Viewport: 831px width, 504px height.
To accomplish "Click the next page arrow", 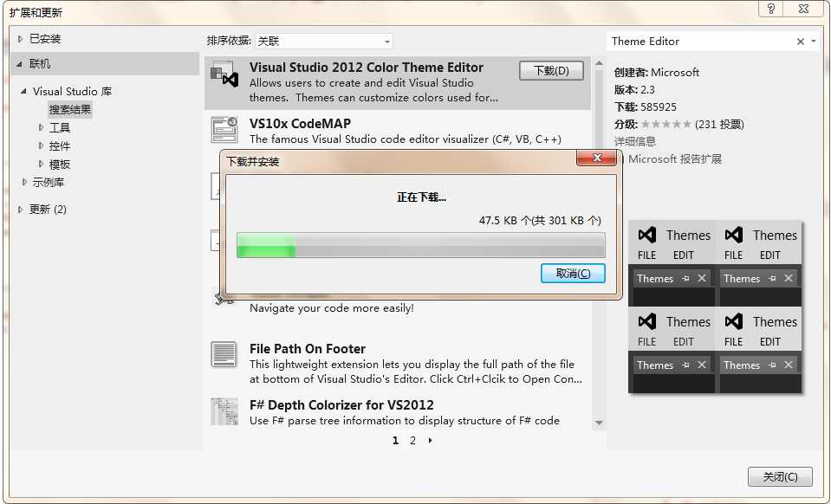I will [x=431, y=441].
